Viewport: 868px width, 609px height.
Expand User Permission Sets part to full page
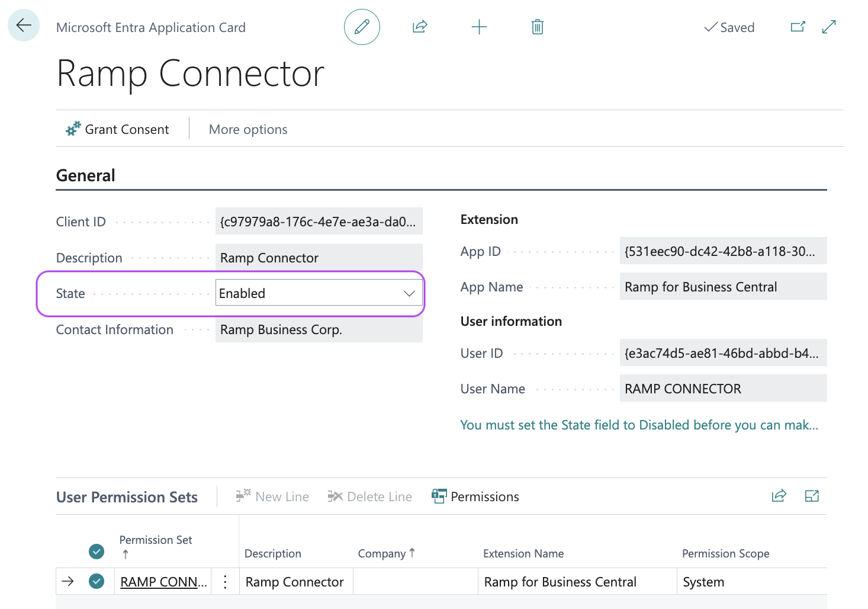pyautogui.click(x=812, y=496)
